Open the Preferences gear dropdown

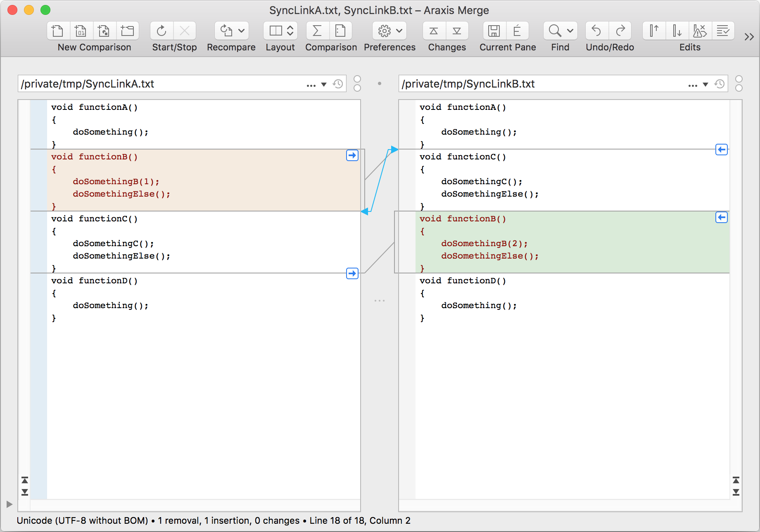399,31
